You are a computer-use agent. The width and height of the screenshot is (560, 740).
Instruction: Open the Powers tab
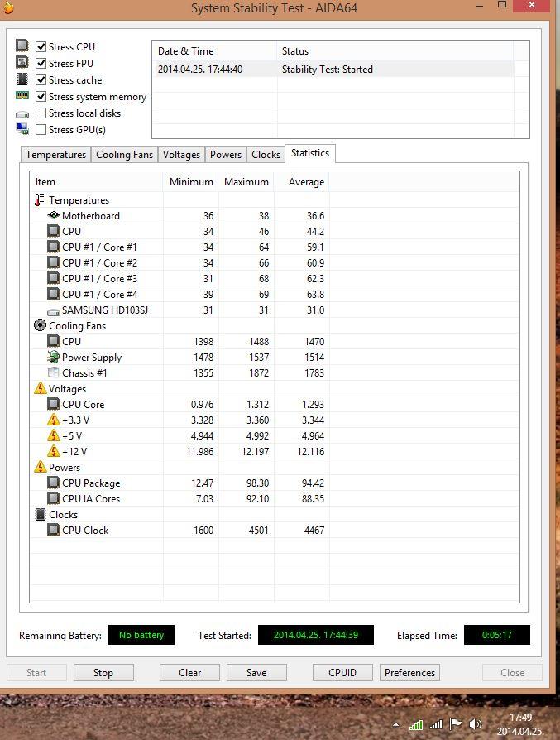coord(226,155)
